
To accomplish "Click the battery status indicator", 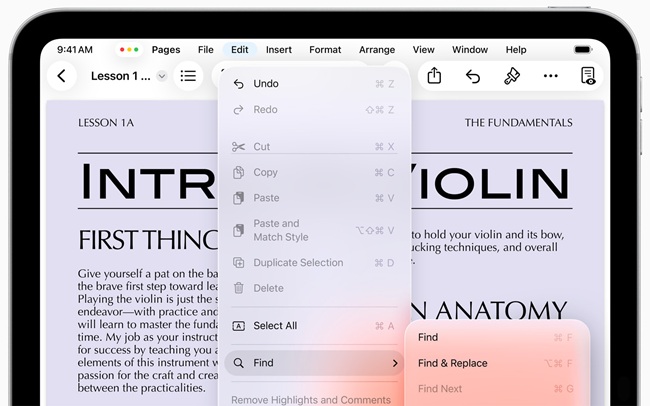I will point(583,50).
